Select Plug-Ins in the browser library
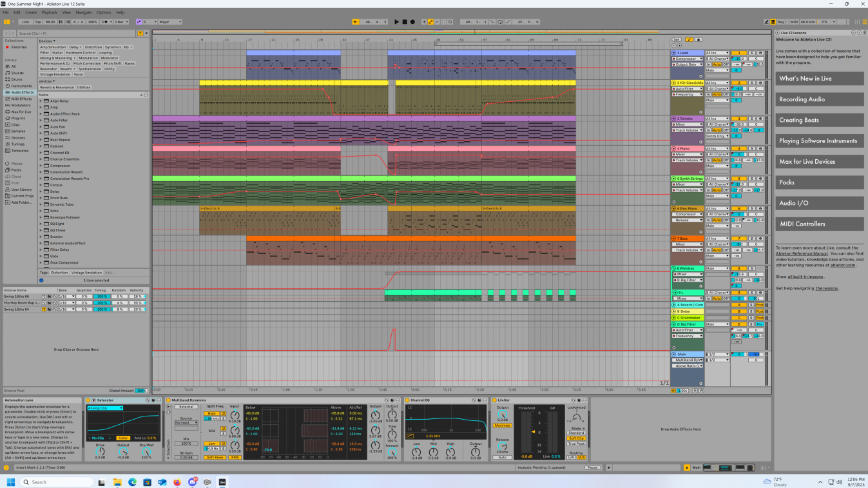 18,118
